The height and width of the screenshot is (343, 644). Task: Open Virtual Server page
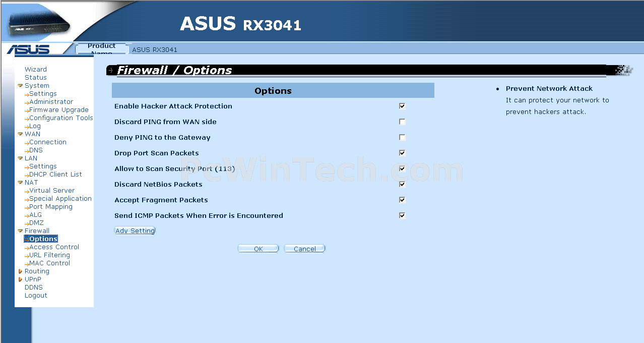pyautogui.click(x=52, y=191)
